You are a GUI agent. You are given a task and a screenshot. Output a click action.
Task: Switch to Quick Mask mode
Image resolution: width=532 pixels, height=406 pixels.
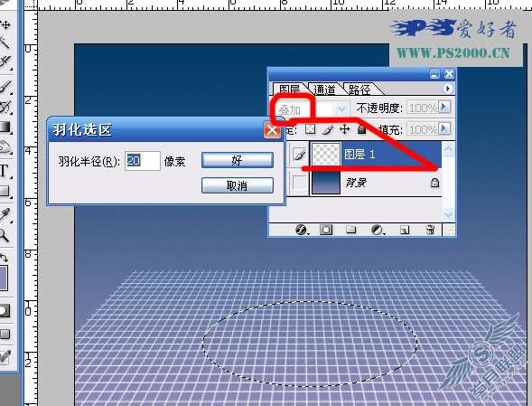[5, 310]
